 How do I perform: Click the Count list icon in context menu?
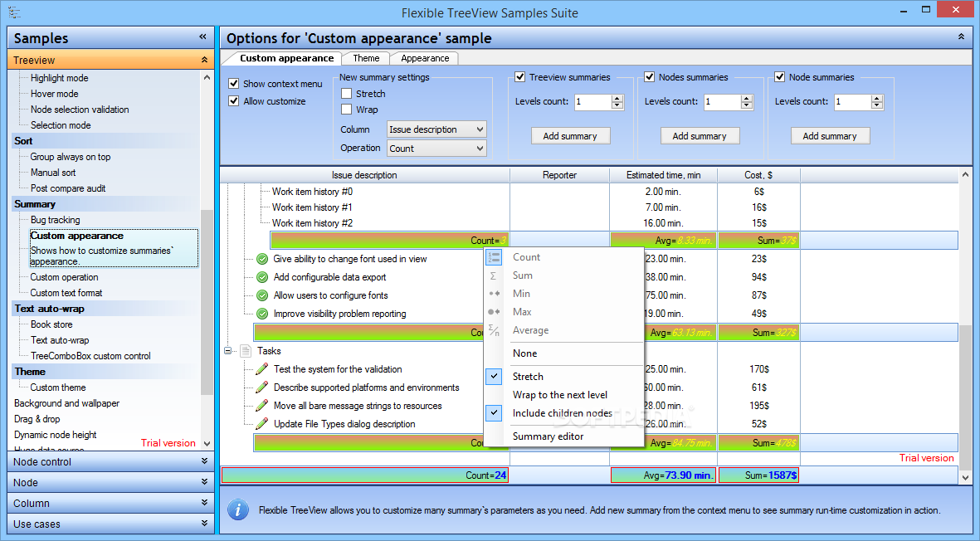click(494, 257)
